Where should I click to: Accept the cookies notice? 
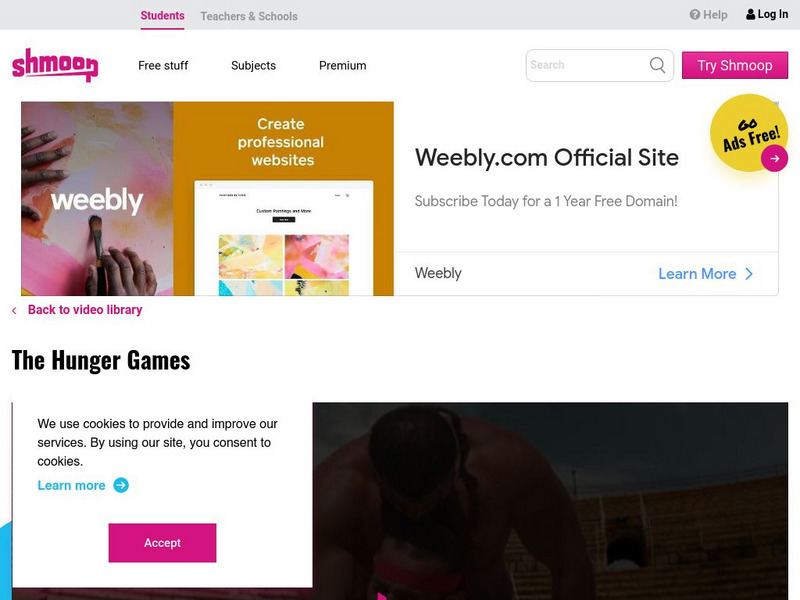coord(162,543)
